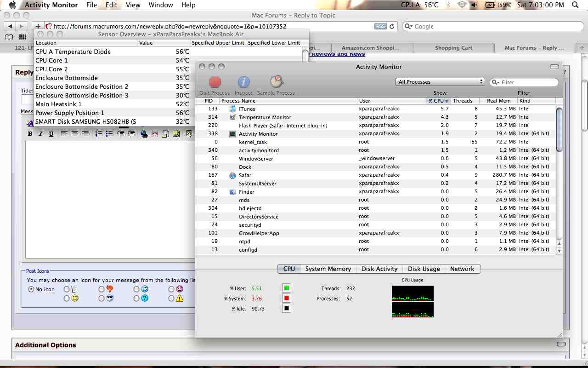Sort by the % CPU column header
Image resolution: width=588 pixels, height=368 pixels.
tap(438, 101)
